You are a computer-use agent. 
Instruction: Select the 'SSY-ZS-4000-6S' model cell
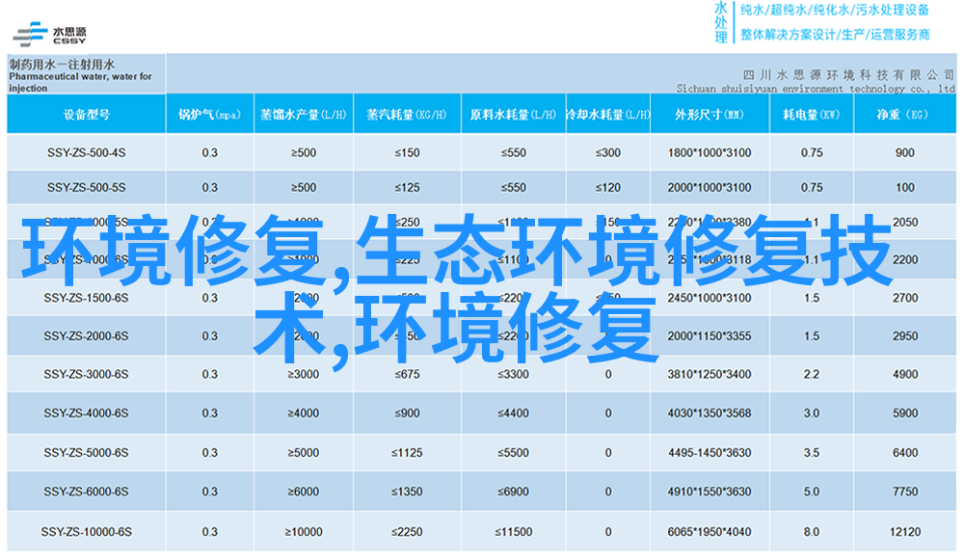click(86, 413)
